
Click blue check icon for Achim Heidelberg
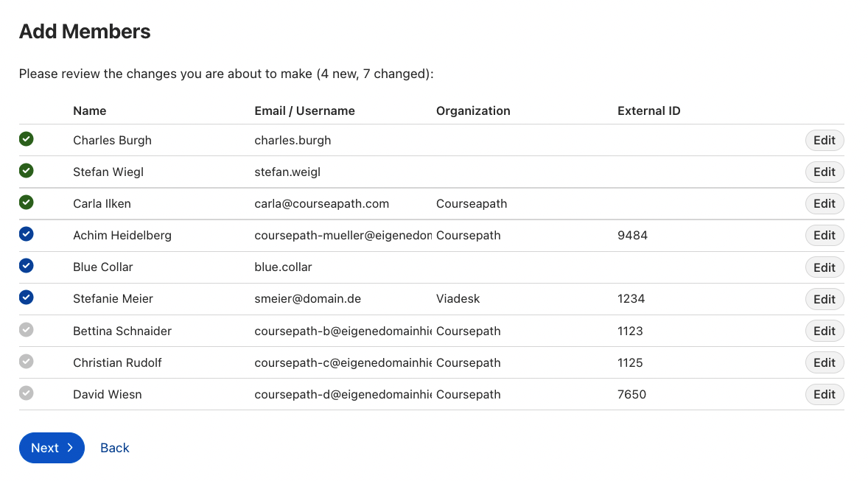(27, 234)
